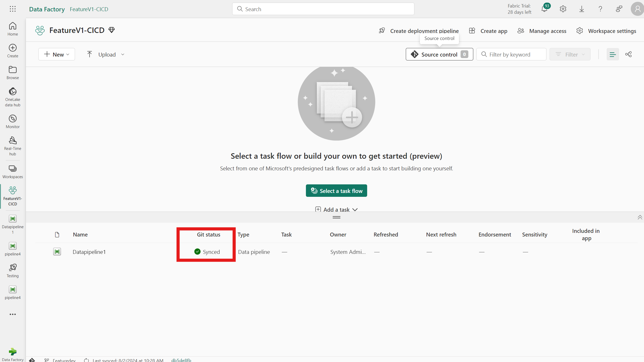The width and height of the screenshot is (644, 362).
Task: Click Sensitivity column header
Action: [x=535, y=234]
